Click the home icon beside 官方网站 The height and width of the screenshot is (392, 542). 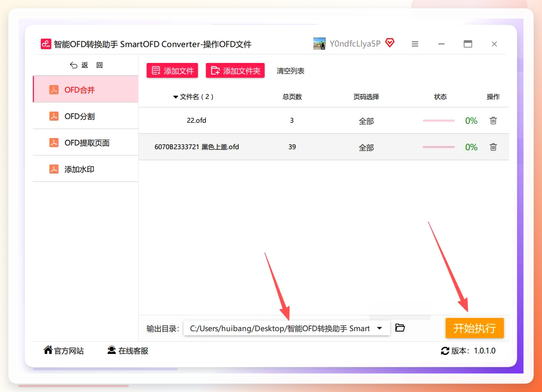[x=48, y=350]
